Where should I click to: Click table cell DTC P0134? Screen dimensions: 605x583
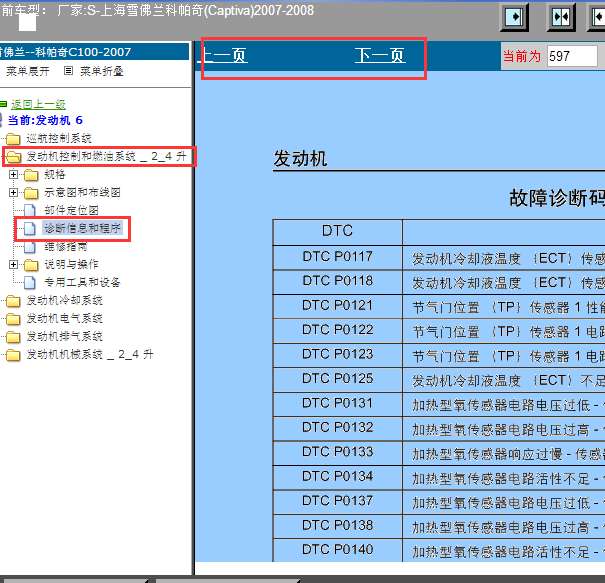[338, 476]
